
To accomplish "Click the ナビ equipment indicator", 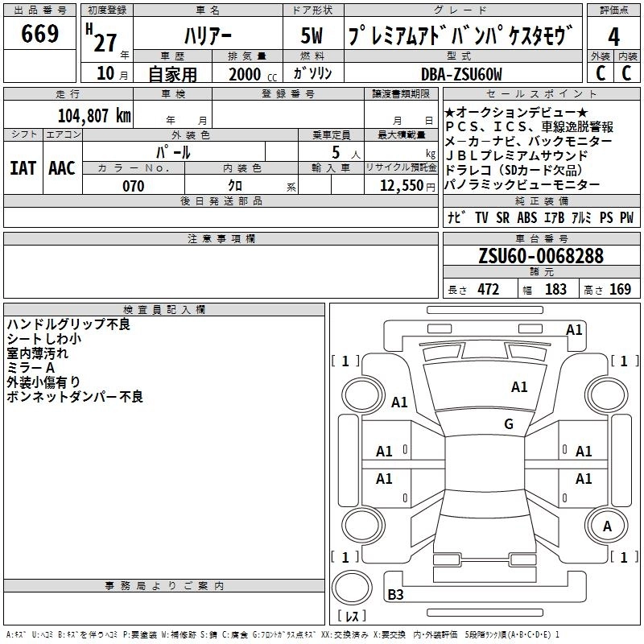I will click(456, 217).
